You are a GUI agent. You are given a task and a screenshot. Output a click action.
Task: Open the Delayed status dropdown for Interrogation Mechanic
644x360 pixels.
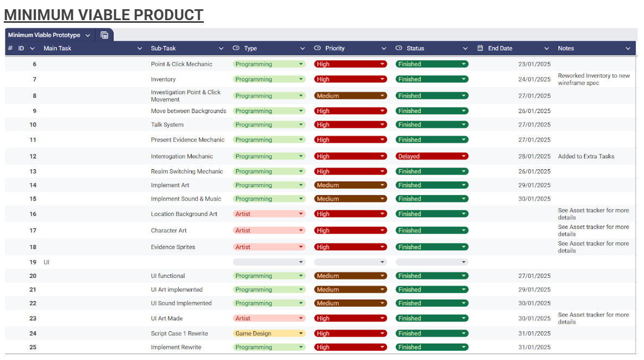464,157
